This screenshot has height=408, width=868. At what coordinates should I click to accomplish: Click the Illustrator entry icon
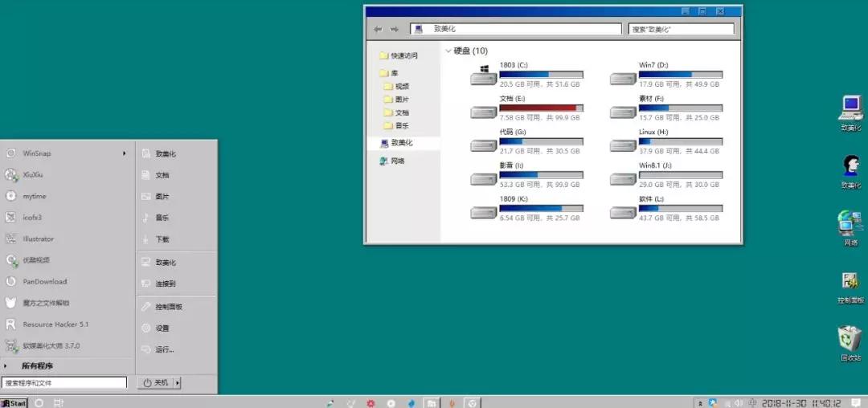pyautogui.click(x=11, y=239)
